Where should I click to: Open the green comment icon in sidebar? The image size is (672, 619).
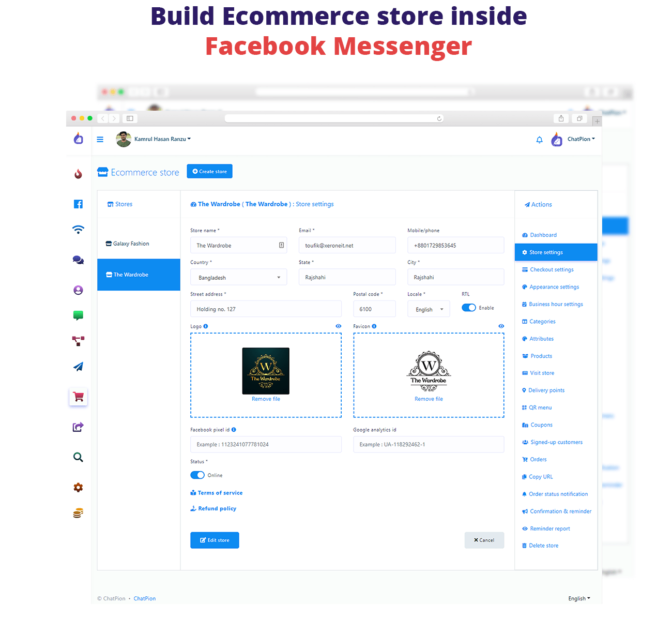pyautogui.click(x=78, y=315)
